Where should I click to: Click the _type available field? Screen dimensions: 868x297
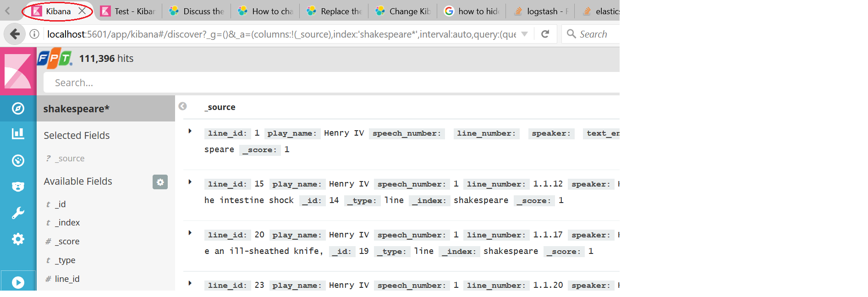click(65, 260)
